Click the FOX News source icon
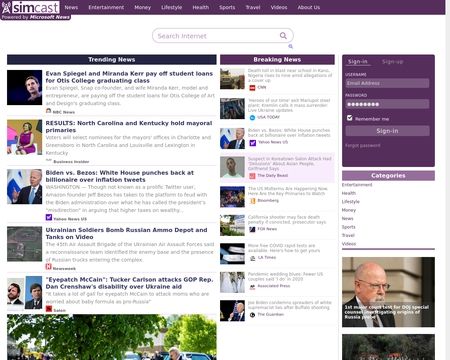Image resolution: width=450 pixels, height=360 pixels. 252,229
